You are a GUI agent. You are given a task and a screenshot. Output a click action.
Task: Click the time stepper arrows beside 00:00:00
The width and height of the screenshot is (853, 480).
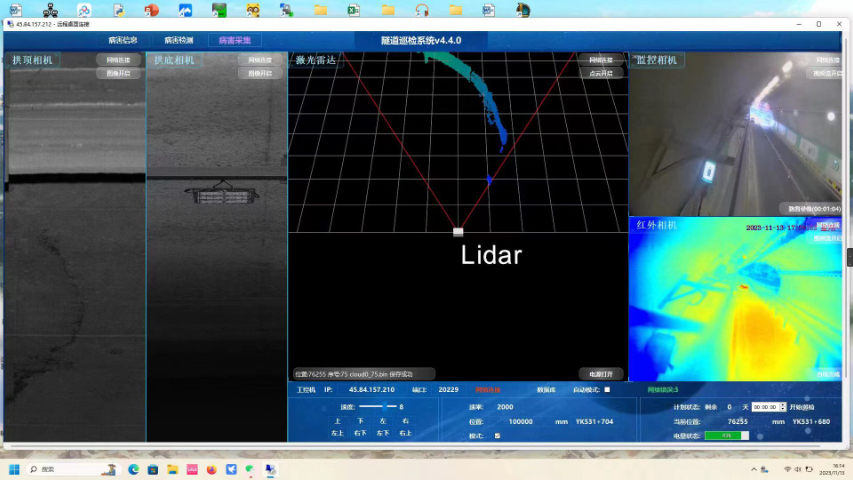click(783, 407)
